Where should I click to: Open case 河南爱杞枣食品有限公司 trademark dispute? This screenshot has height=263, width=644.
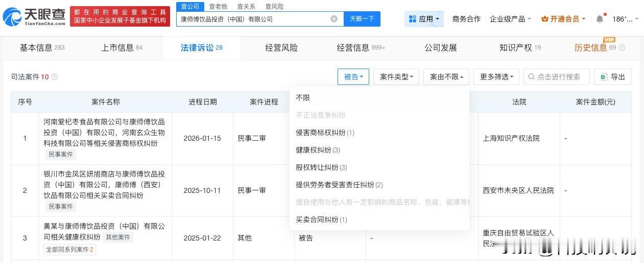(104, 133)
